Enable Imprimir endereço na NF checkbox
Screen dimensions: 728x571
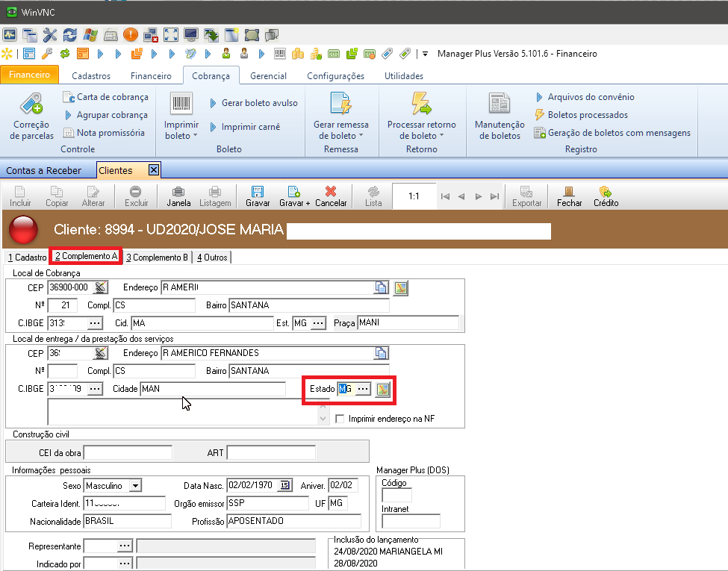(x=341, y=419)
